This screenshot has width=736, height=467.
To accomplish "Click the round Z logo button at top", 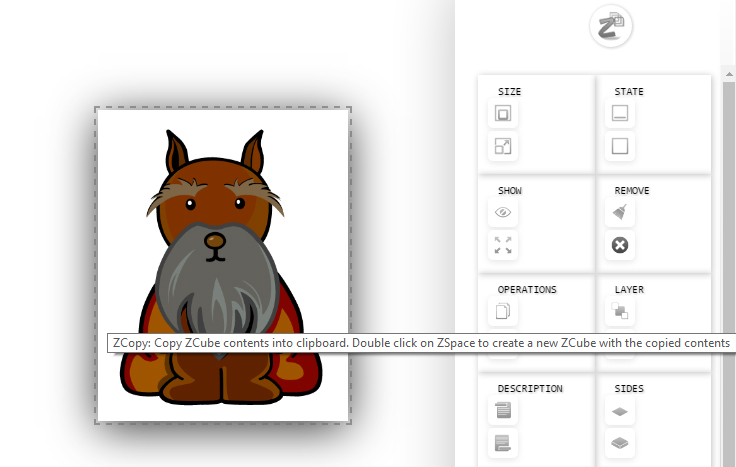I will coord(611,26).
